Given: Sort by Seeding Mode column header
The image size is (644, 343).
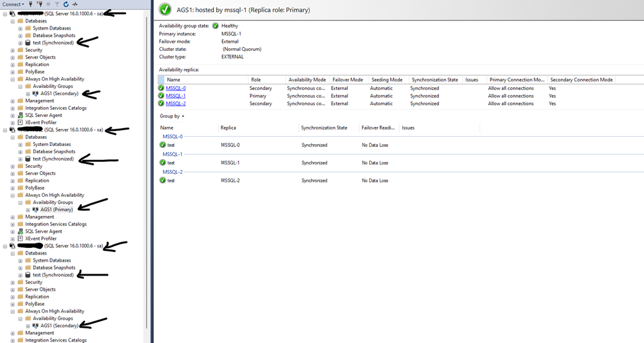Looking at the screenshot, I should click(x=387, y=80).
